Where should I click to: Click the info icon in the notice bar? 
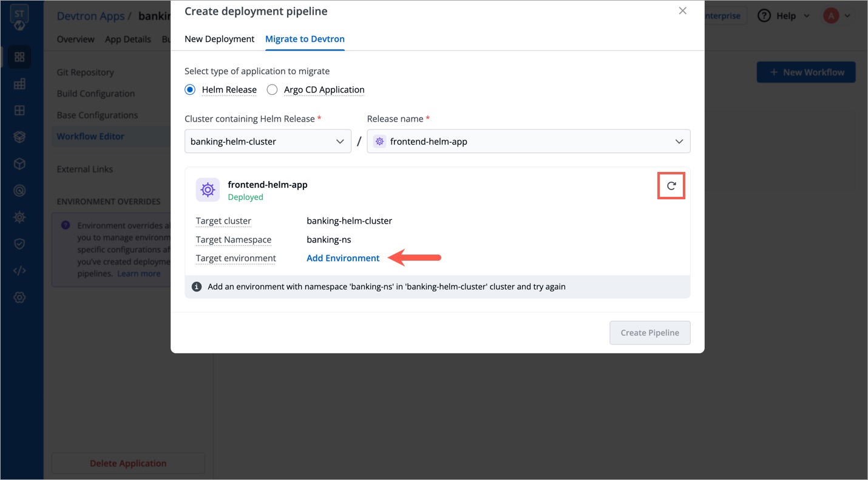point(197,287)
